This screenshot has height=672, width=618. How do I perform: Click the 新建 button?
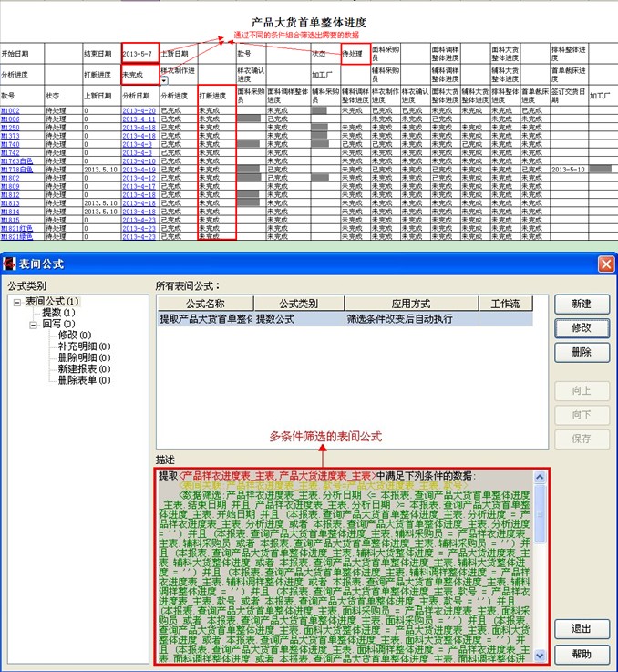582,304
